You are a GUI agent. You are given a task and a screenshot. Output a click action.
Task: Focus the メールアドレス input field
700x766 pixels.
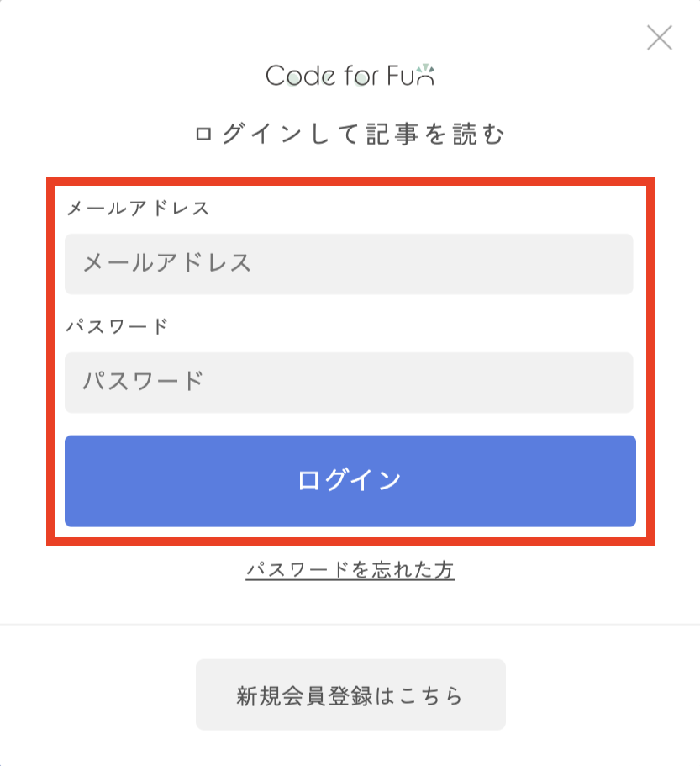349,264
